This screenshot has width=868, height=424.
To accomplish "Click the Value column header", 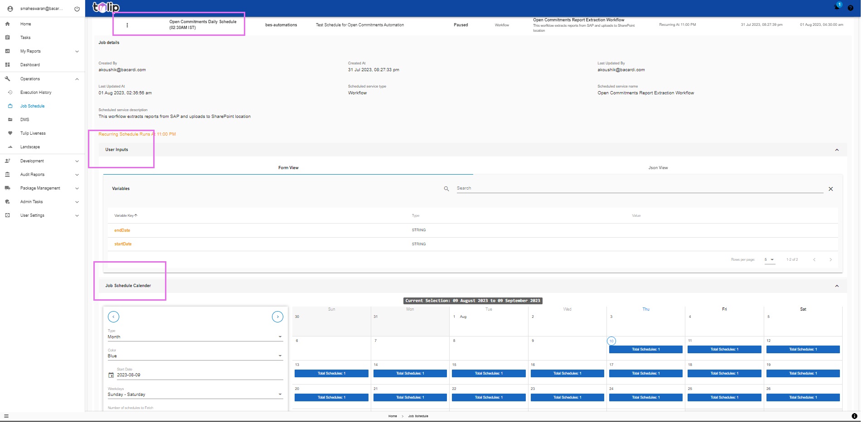I will (x=636, y=215).
